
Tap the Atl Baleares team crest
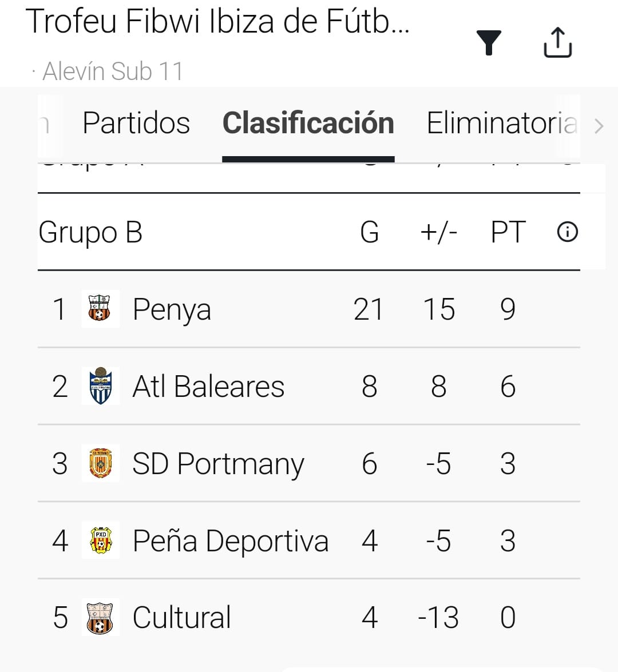[x=101, y=386]
